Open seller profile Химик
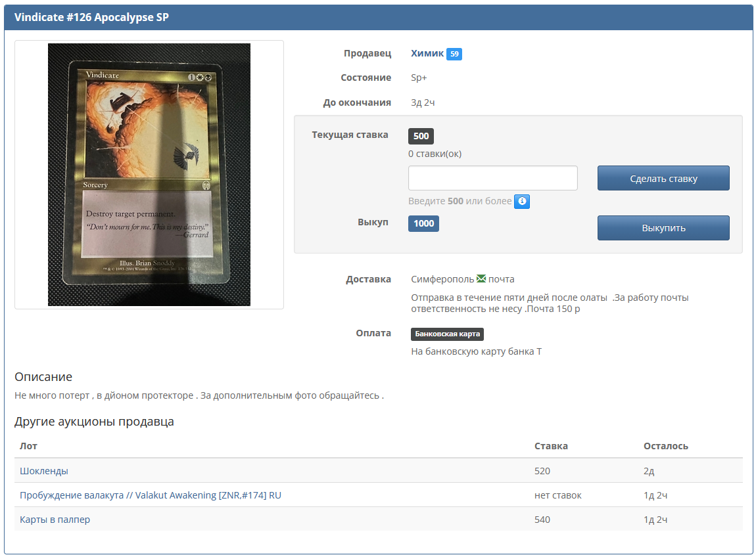This screenshot has height=557, width=756. click(427, 53)
